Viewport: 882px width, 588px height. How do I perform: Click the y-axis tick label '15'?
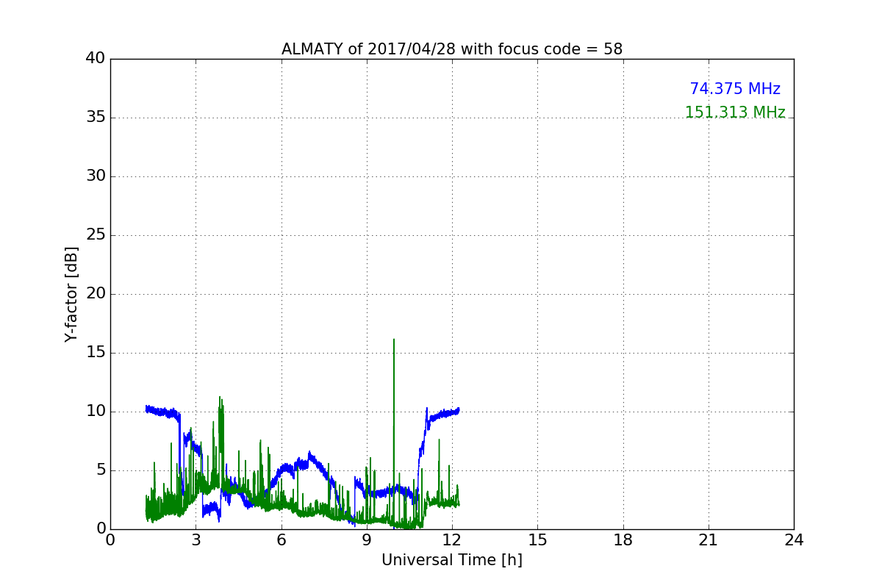click(x=96, y=353)
